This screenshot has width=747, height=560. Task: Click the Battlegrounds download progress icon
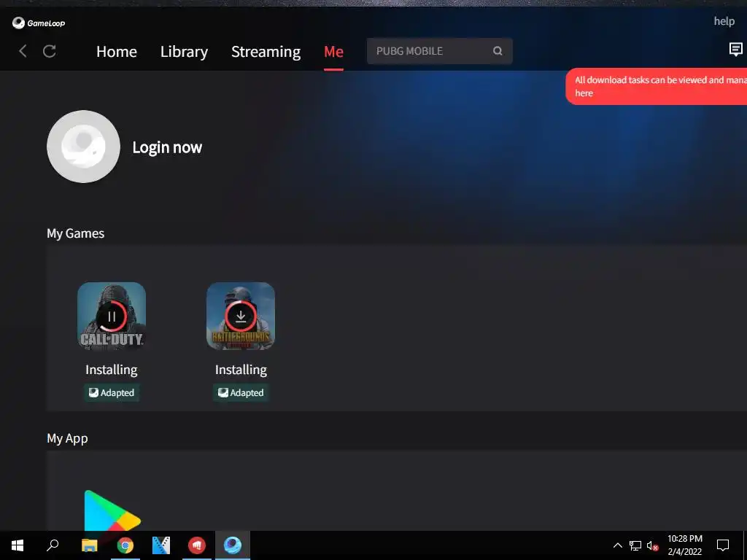(x=241, y=316)
